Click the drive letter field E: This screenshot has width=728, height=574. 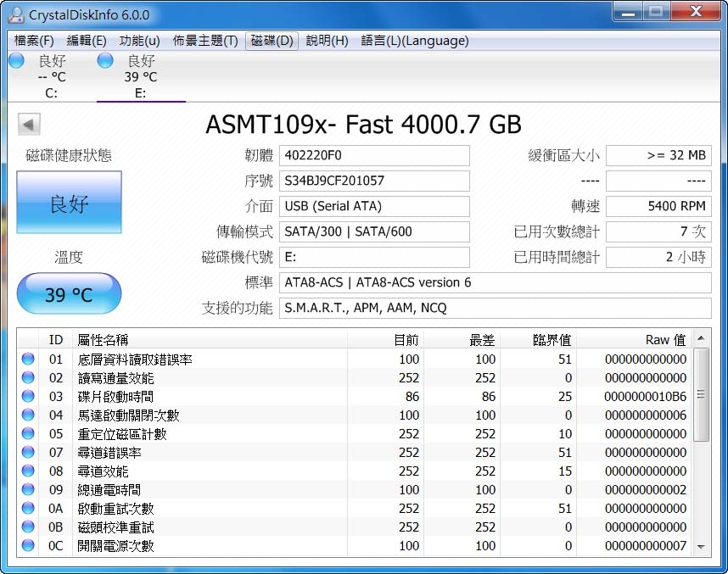click(x=374, y=257)
